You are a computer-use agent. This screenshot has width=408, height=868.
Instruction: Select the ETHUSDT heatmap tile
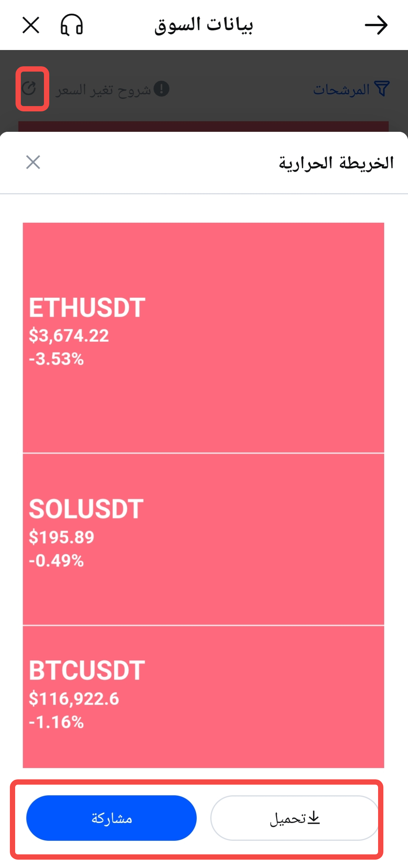[x=203, y=338]
